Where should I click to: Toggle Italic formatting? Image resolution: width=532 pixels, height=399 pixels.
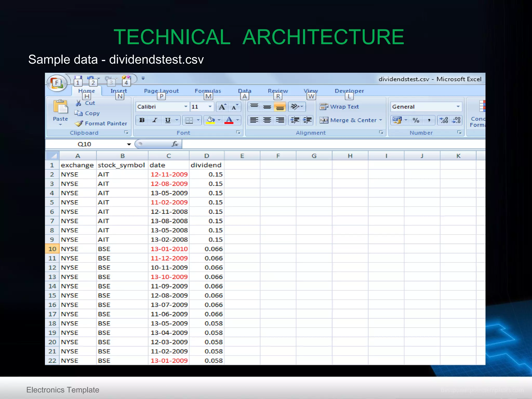tap(155, 120)
